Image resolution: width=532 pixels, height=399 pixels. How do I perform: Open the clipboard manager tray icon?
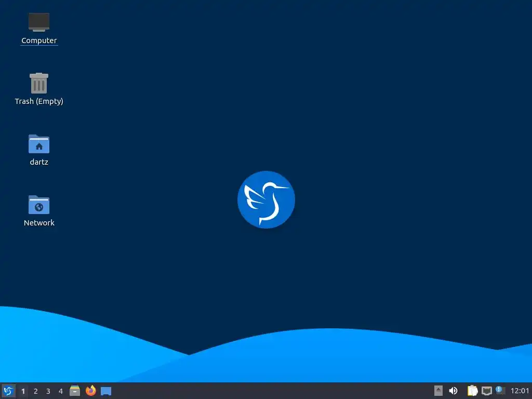472,391
